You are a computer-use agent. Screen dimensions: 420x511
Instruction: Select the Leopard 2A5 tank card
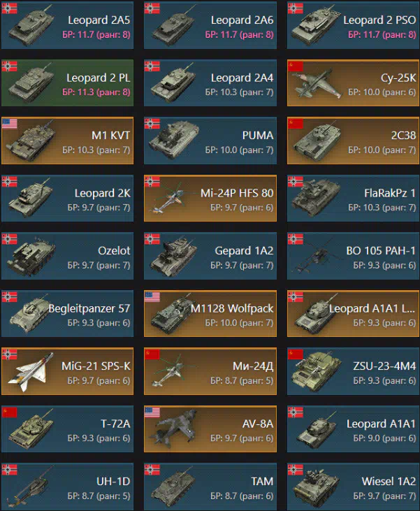68,25
